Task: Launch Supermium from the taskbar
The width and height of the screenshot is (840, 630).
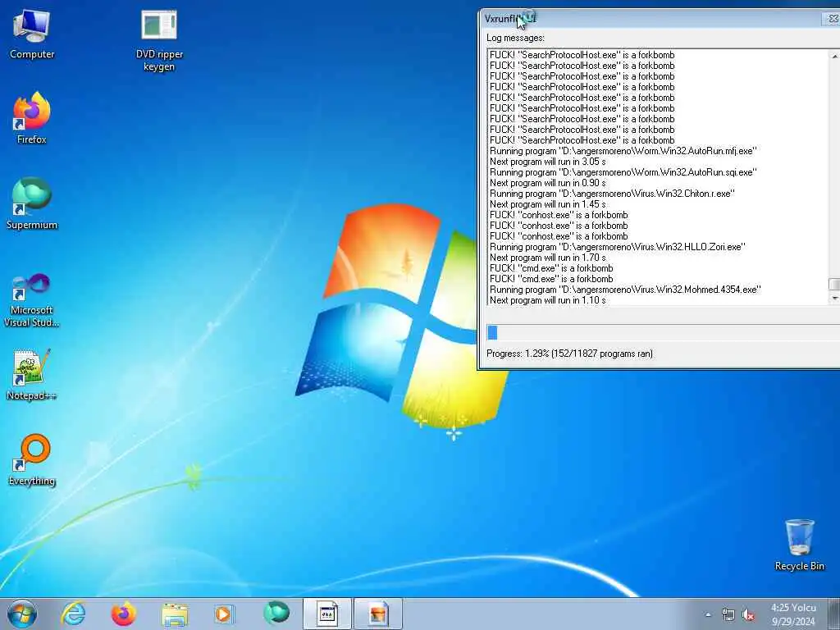Action: pyautogui.click(x=276, y=613)
